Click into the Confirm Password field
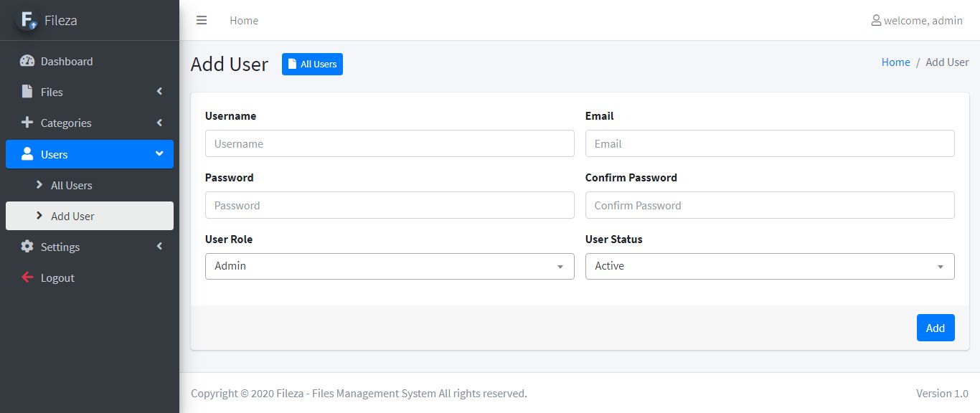This screenshot has height=413, width=980. click(x=770, y=205)
